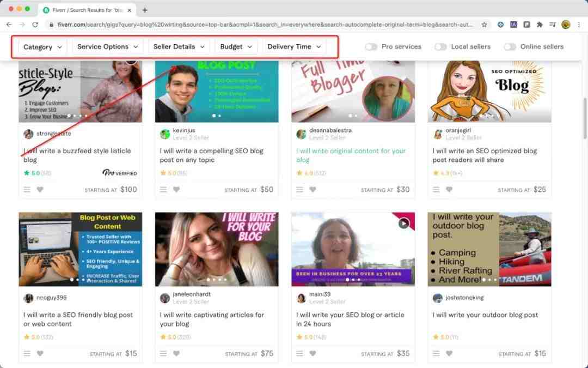Bookmark page with star icon in address bar
This screenshot has height=368, width=588.
tap(484, 25)
